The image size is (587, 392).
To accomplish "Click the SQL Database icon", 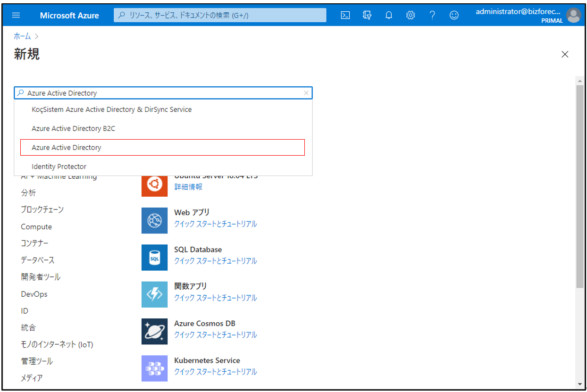I will coord(154,257).
